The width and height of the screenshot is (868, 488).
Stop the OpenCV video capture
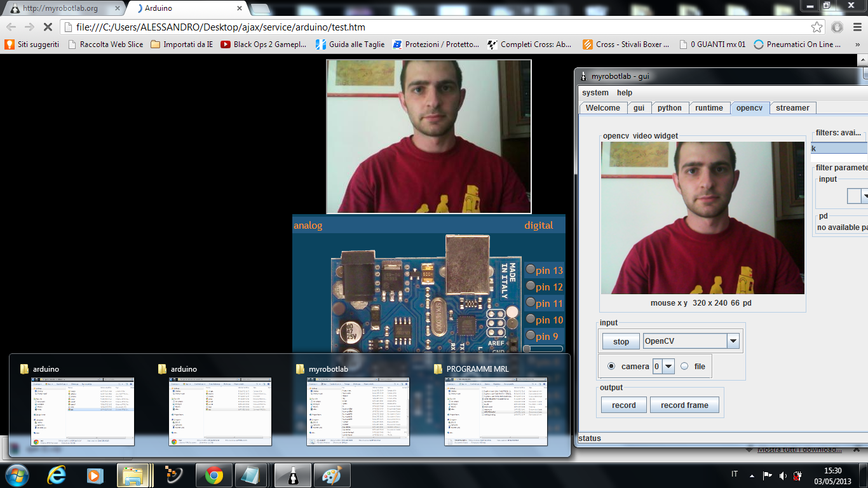[x=621, y=341]
